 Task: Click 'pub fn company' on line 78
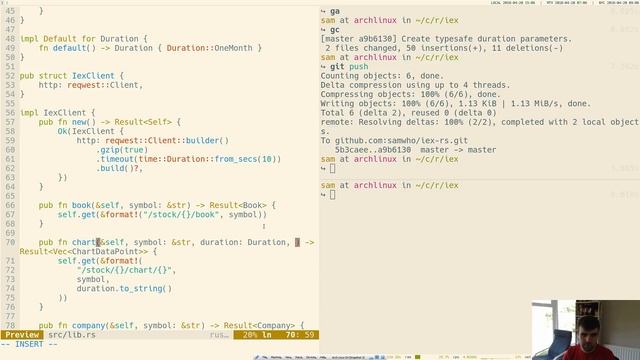click(x=72, y=326)
